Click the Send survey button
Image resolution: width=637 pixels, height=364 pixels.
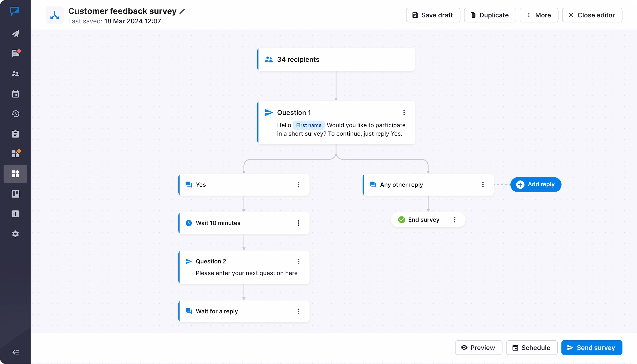[591, 347]
